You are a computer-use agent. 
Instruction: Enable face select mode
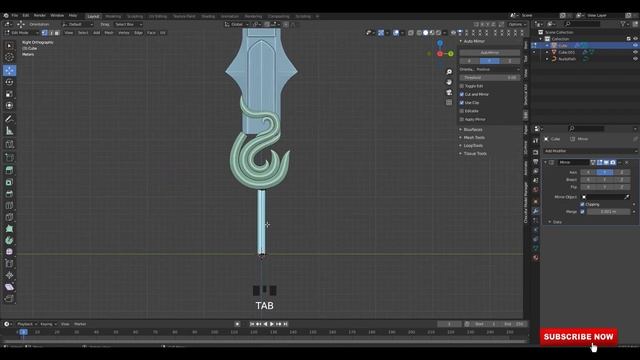57,33
